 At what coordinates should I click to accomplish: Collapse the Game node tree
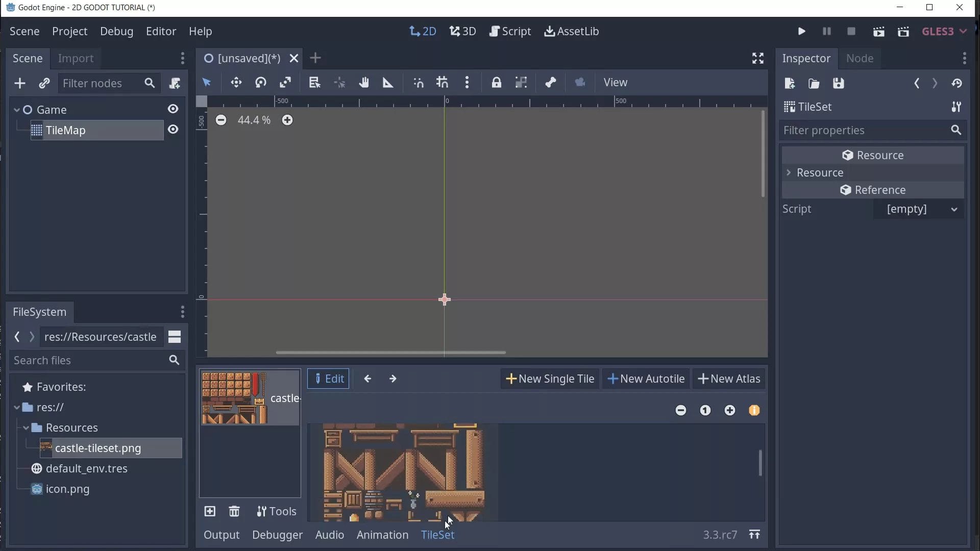(17, 110)
